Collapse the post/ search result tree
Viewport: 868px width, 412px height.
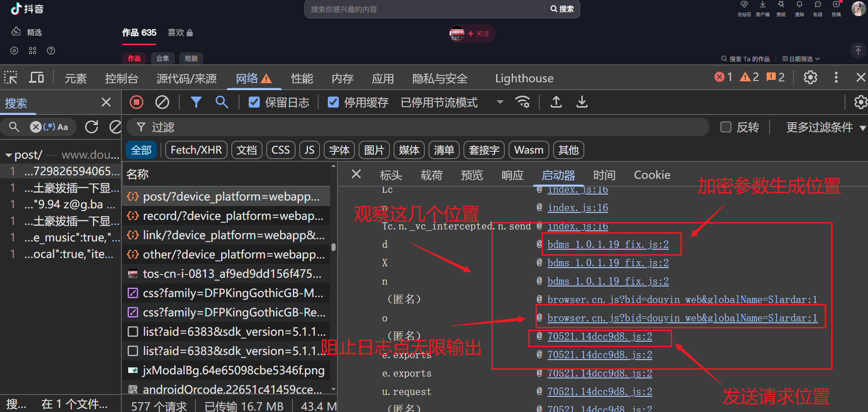pyautogui.click(x=8, y=155)
